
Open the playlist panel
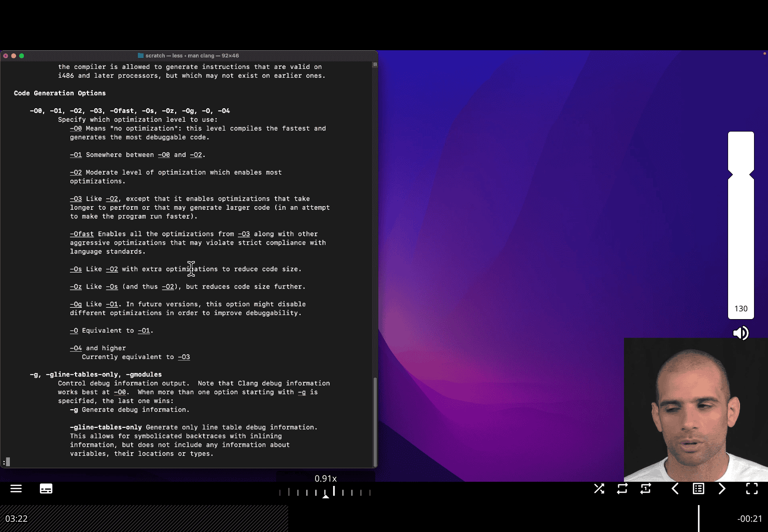point(699,488)
